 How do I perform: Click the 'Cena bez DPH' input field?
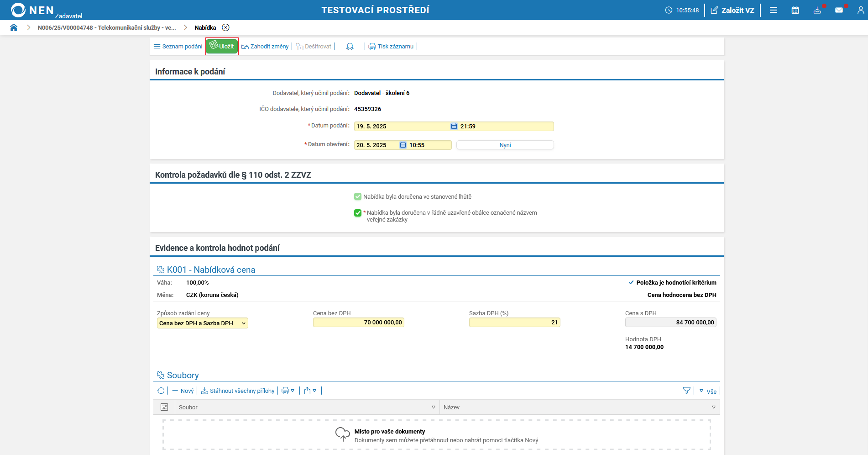click(358, 323)
